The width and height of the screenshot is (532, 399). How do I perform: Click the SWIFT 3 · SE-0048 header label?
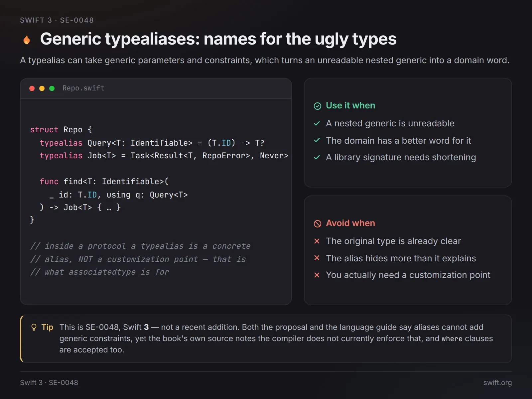tap(57, 20)
